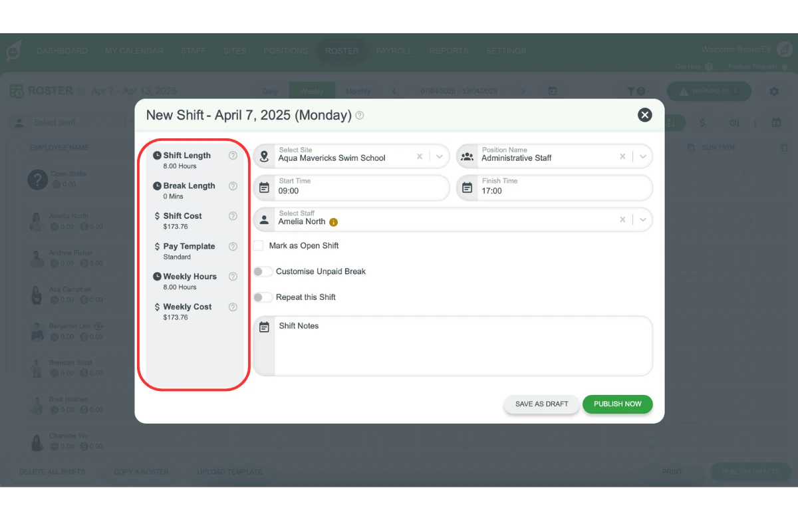The image size is (798, 532).
Task: Click the Pay Template Standard value
Action: point(177,257)
